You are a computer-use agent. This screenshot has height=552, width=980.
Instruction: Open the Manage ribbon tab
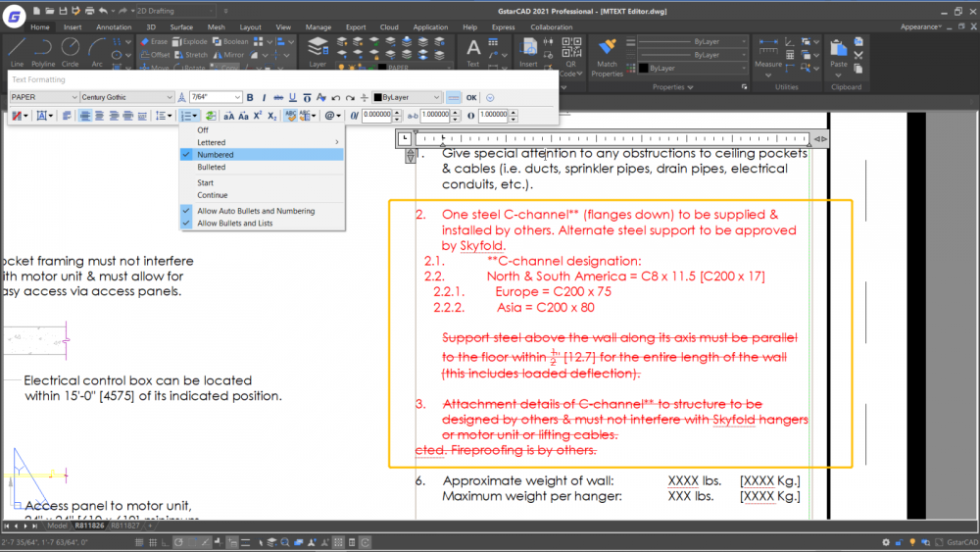pyautogui.click(x=318, y=26)
